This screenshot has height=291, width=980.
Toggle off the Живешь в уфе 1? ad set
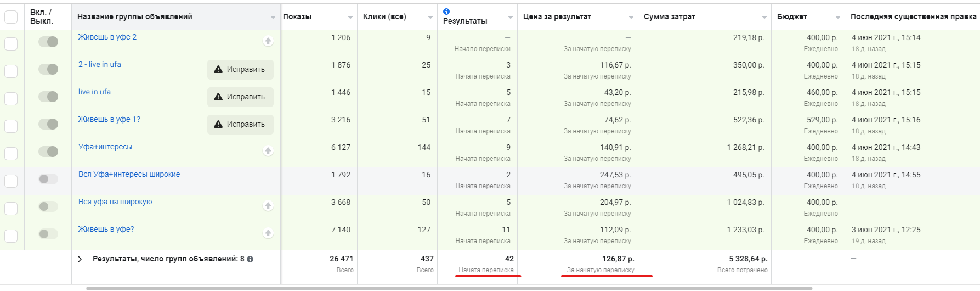point(48,124)
